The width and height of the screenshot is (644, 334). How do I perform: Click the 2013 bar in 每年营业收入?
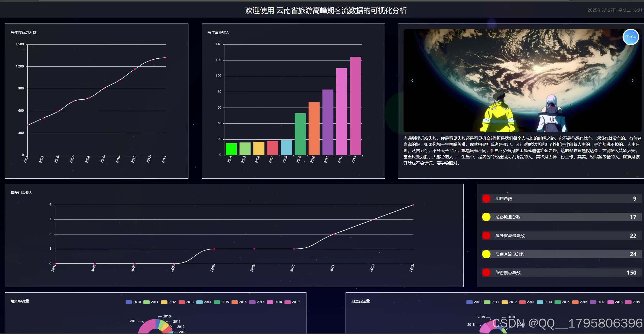355,106
